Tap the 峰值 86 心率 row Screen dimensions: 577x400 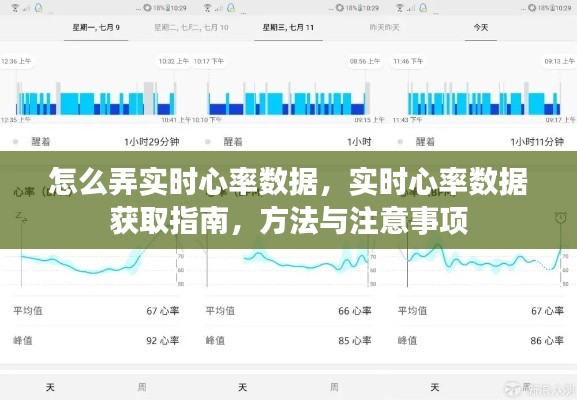481,341
